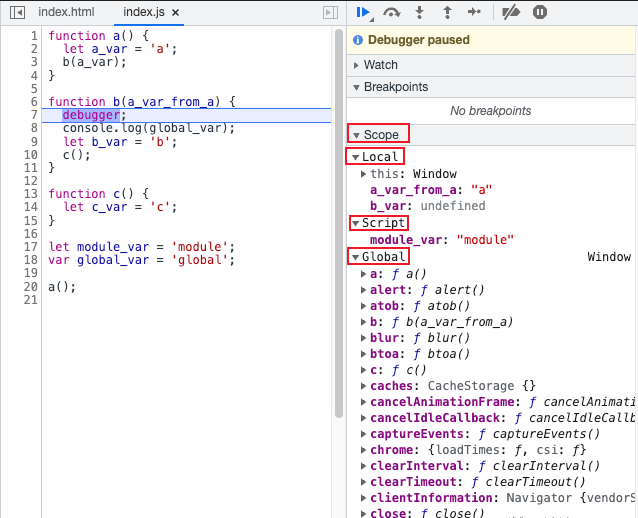Screen dimensions: 638x518
Task: Expand captureEvents entry
Action: coord(363,434)
